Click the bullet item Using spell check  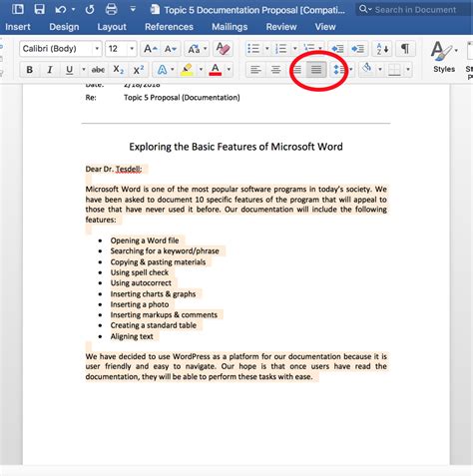pos(140,272)
